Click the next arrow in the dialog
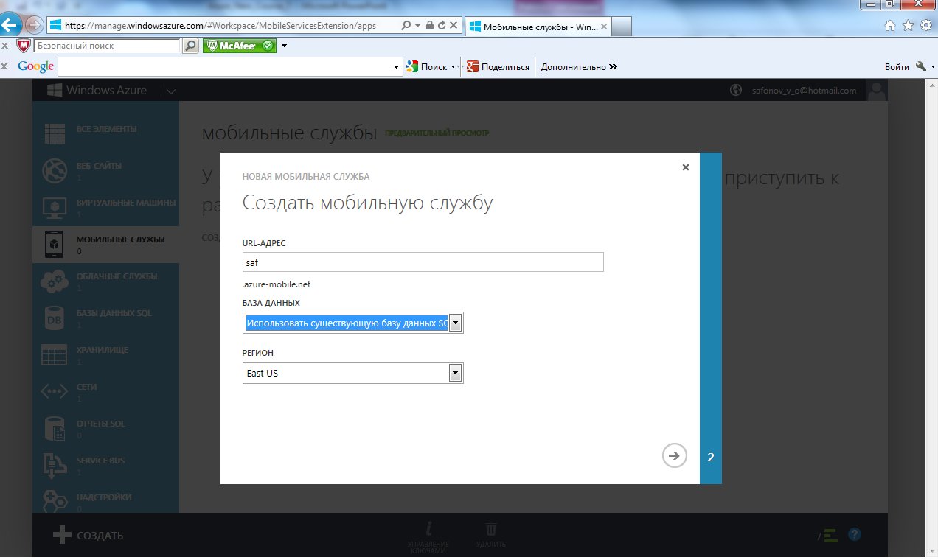The width and height of the screenshot is (938, 560). (x=674, y=456)
